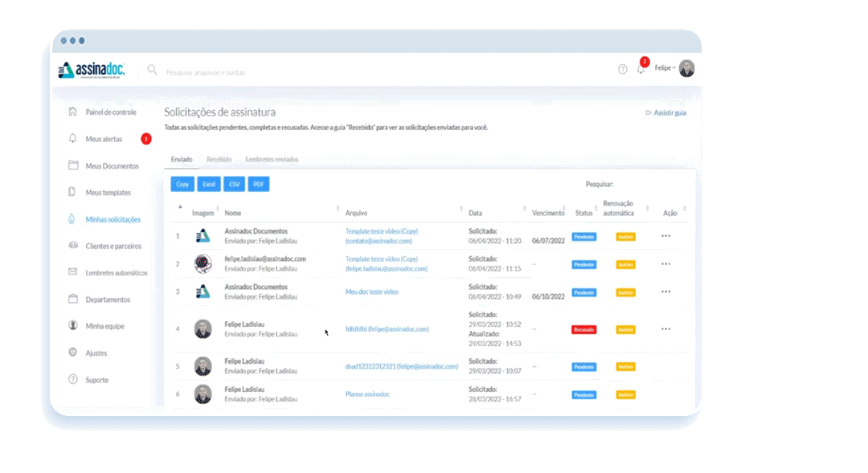Open Meu doc teste video link

(371, 292)
